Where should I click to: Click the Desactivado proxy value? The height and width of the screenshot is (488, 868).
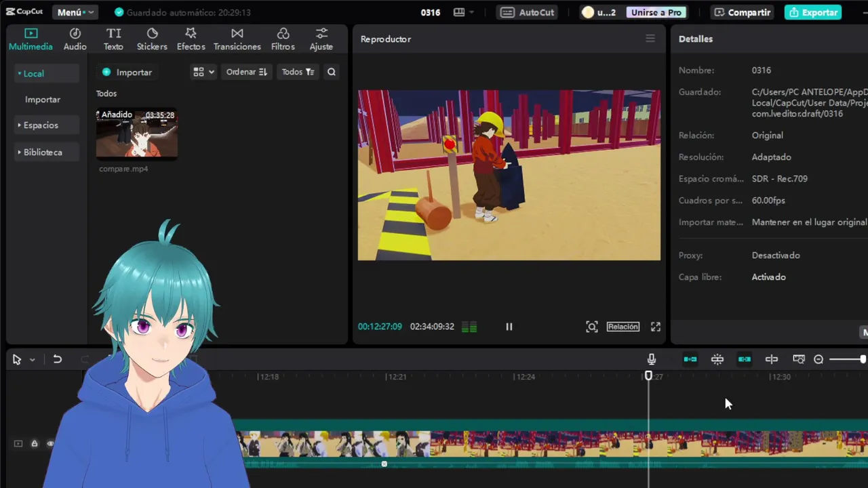pyautogui.click(x=776, y=255)
